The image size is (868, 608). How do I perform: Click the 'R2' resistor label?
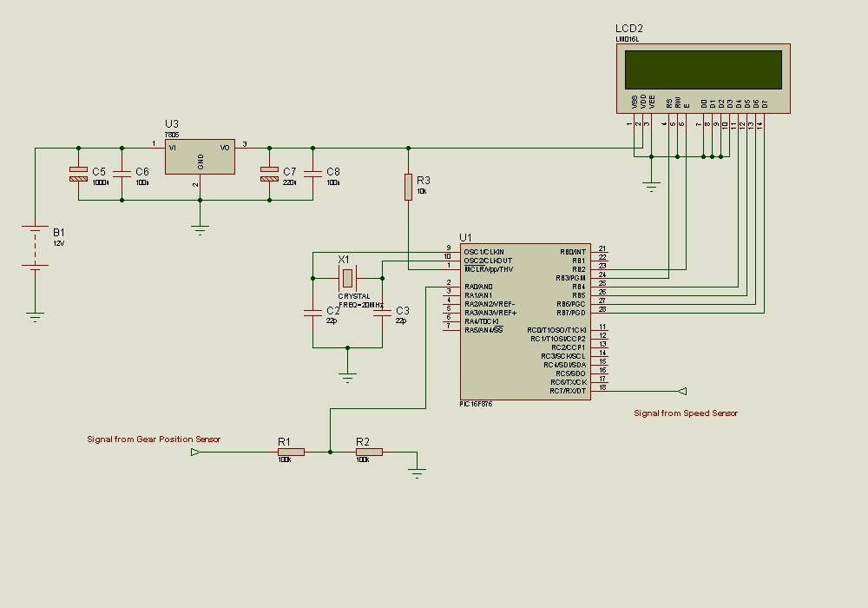[x=363, y=442]
